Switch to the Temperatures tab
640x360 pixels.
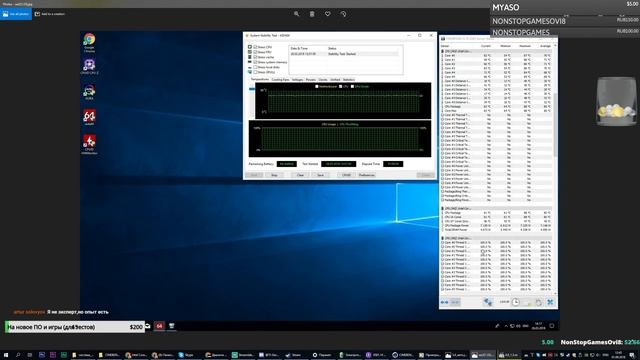pyautogui.click(x=260, y=80)
